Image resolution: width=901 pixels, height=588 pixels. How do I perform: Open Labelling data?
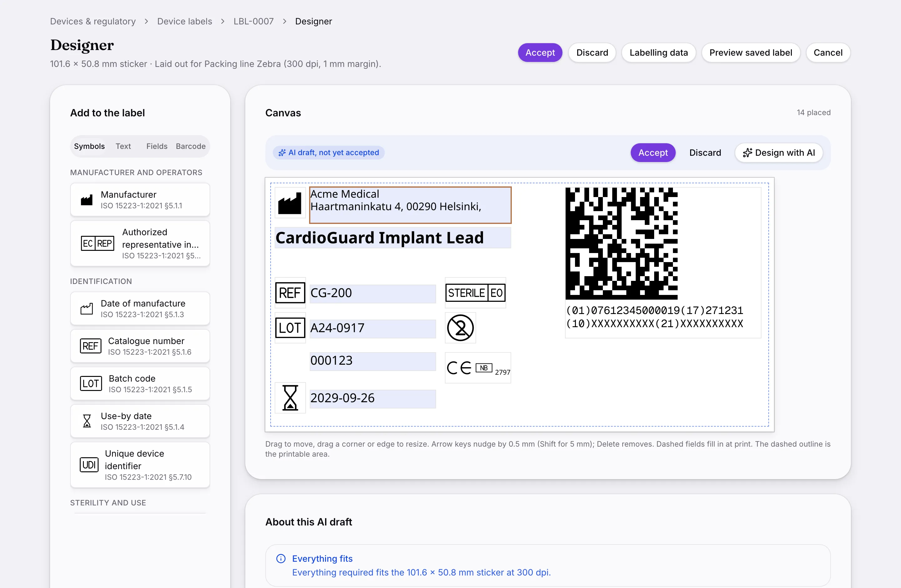click(x=659, y=53)
